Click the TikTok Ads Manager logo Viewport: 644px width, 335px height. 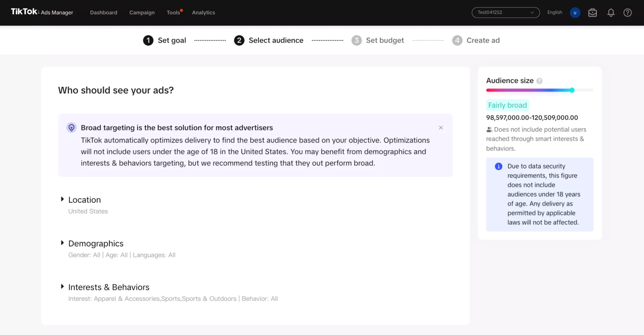pyautogui.click(x=42, y=12)
